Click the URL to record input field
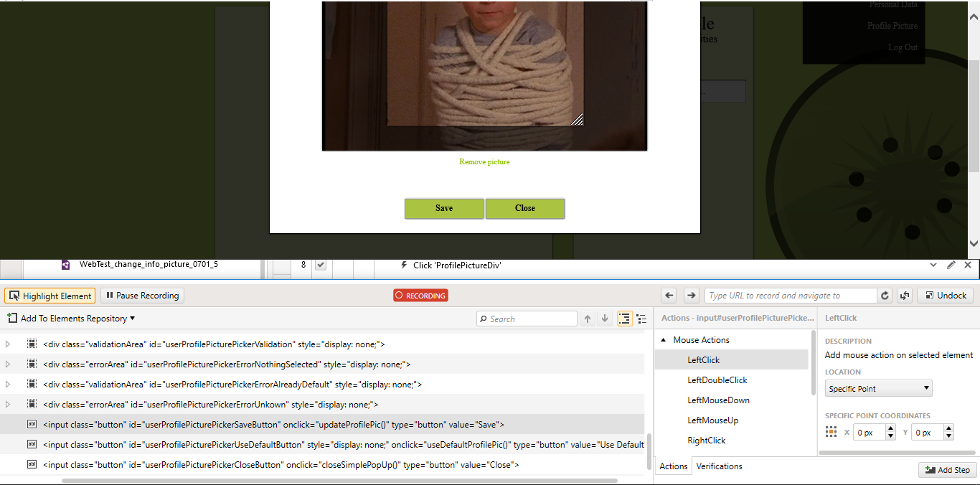 [791, 296]
